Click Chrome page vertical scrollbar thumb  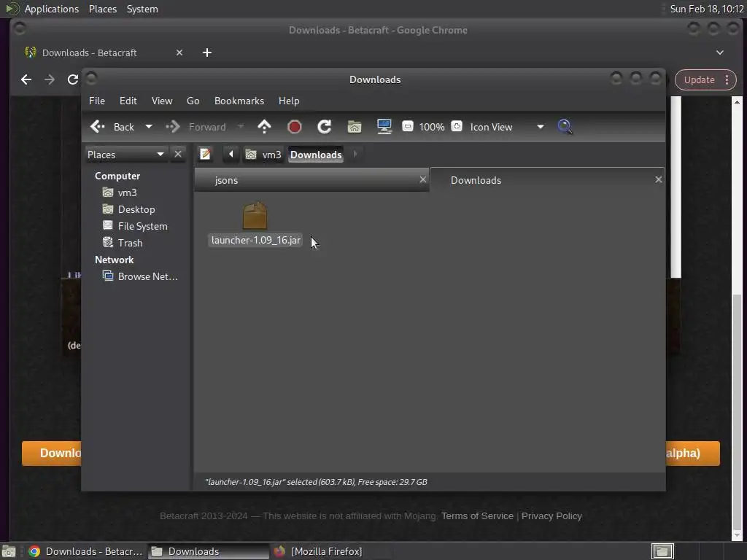tap(737, 412)
